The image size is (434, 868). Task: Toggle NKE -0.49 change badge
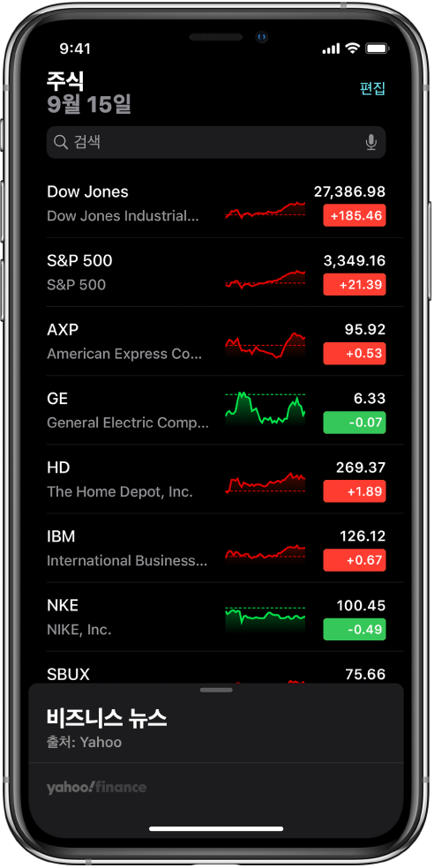point(355,630)
